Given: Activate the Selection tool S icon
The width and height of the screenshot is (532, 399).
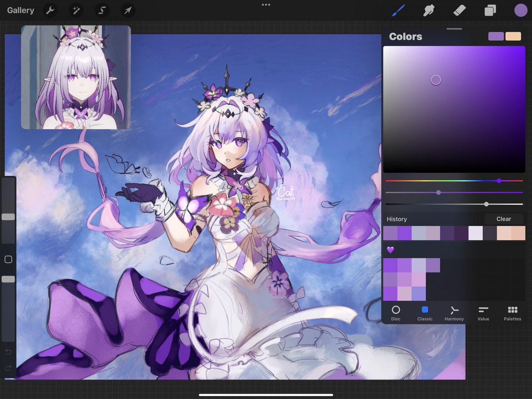Looking at the screenshot, I should click(102, 10).
